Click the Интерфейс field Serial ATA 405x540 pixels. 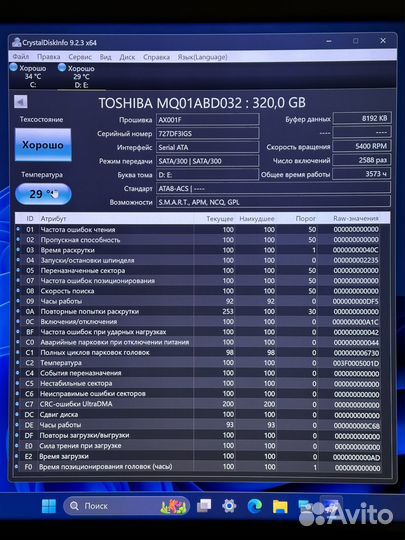pos(207,147)
